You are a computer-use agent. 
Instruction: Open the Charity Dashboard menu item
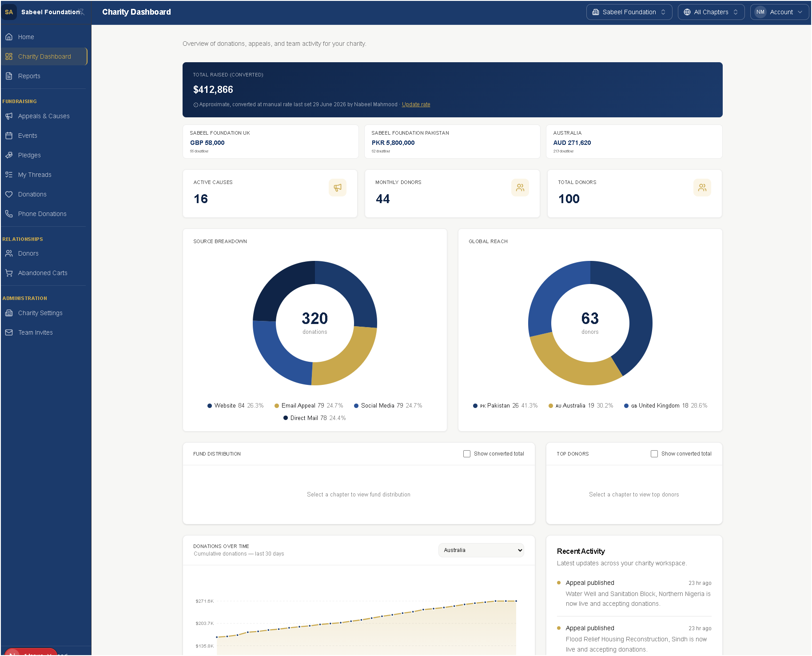click(44, 56)
